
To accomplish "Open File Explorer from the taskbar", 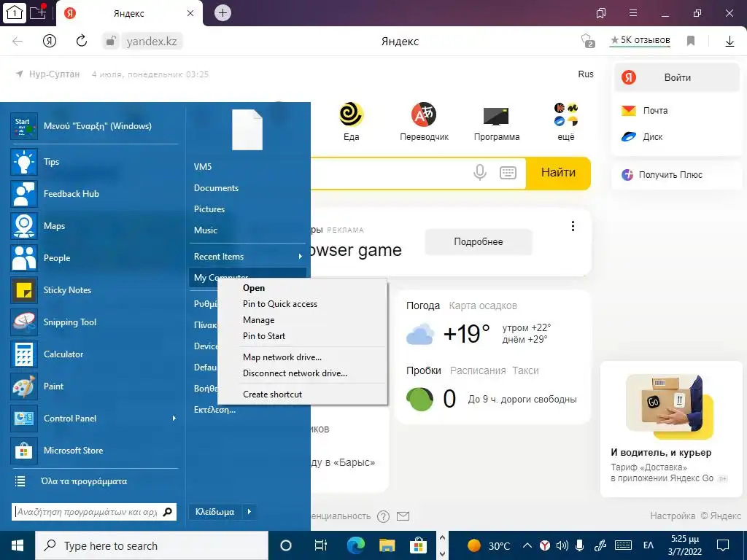I will click(387, 545).
